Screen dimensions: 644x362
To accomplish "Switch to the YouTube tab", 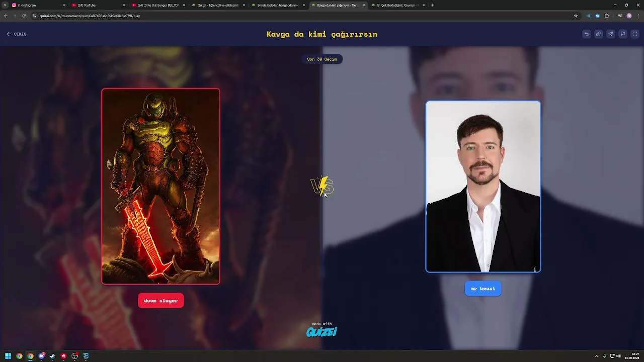I will tap(99, 5).
